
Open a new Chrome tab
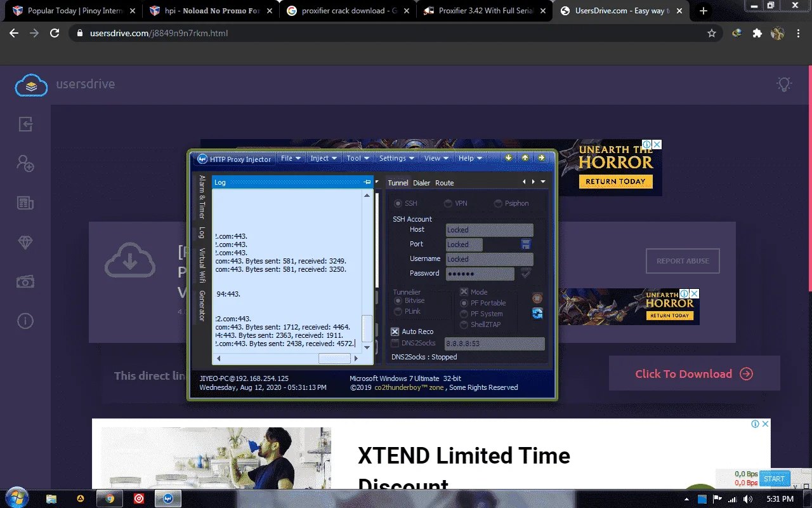[x=703, y=11]
